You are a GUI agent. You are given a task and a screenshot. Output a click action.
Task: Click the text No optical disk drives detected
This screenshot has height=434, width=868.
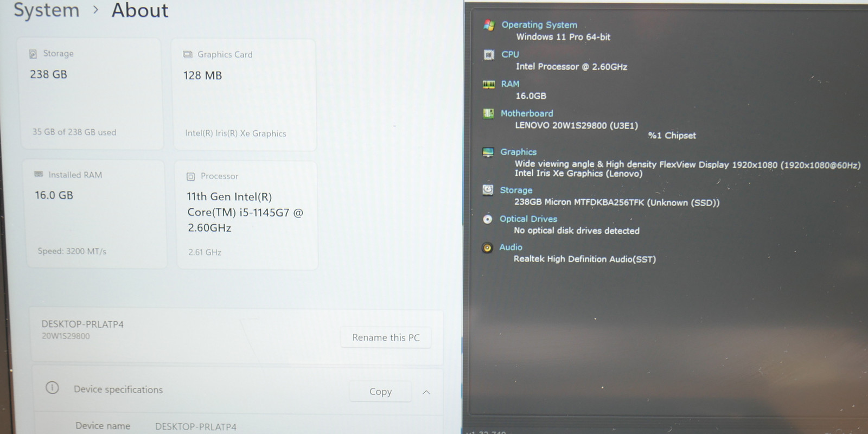(577, 231)
